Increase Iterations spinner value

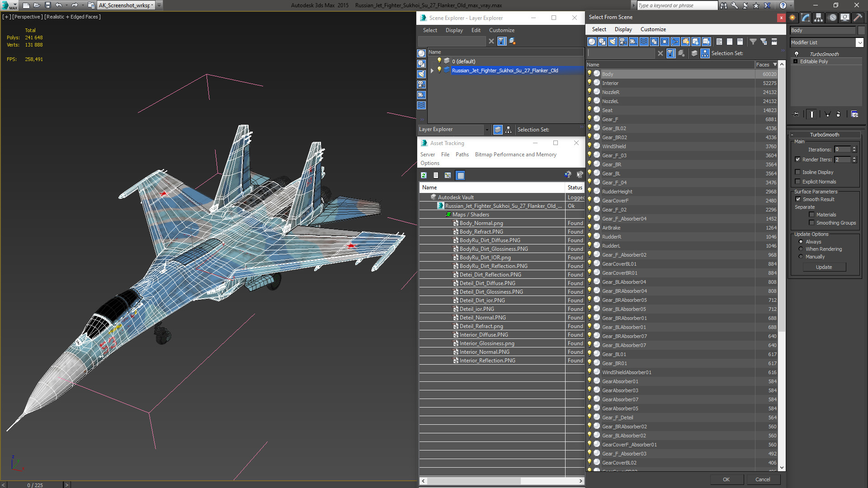[854, 148]
